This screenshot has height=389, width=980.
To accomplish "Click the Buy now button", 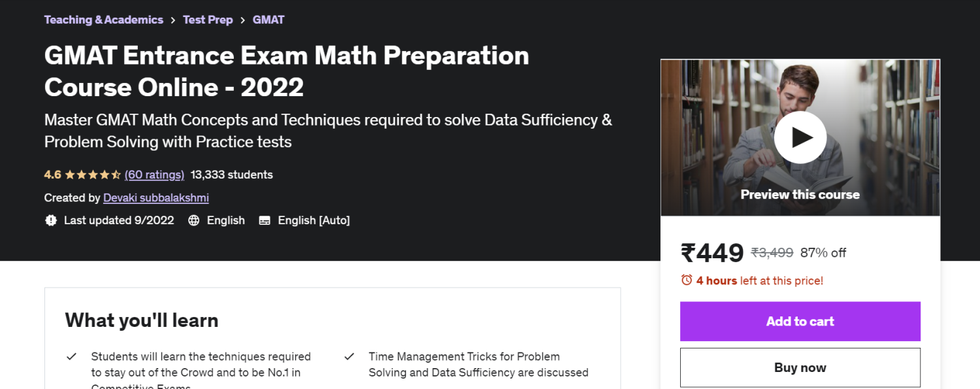I will coord(800,367).
